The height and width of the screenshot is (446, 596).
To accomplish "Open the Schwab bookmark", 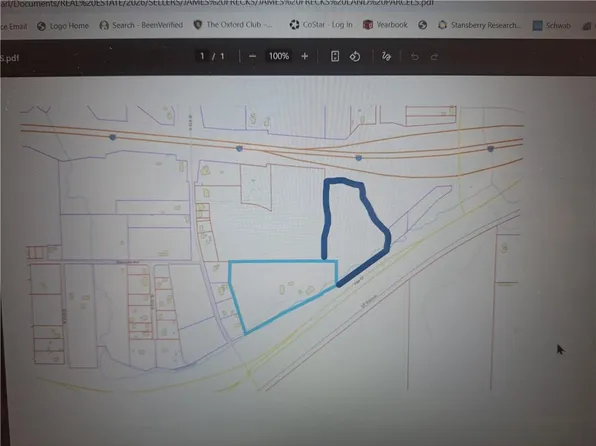I will 552,25.
